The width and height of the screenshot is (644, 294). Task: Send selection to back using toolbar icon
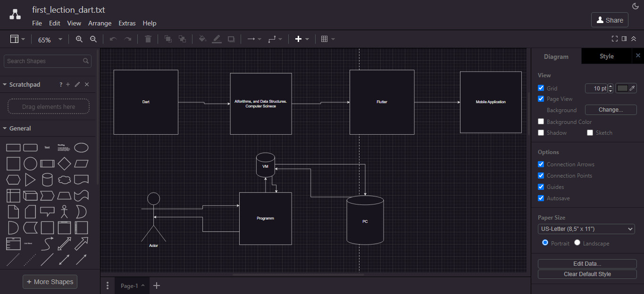tap(182, 39)
